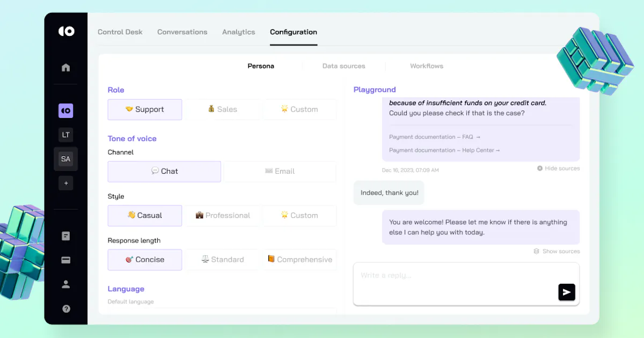644x338 pixels.
Task: Click the app logo in the sidebar
Action: (x=66, y=32)
